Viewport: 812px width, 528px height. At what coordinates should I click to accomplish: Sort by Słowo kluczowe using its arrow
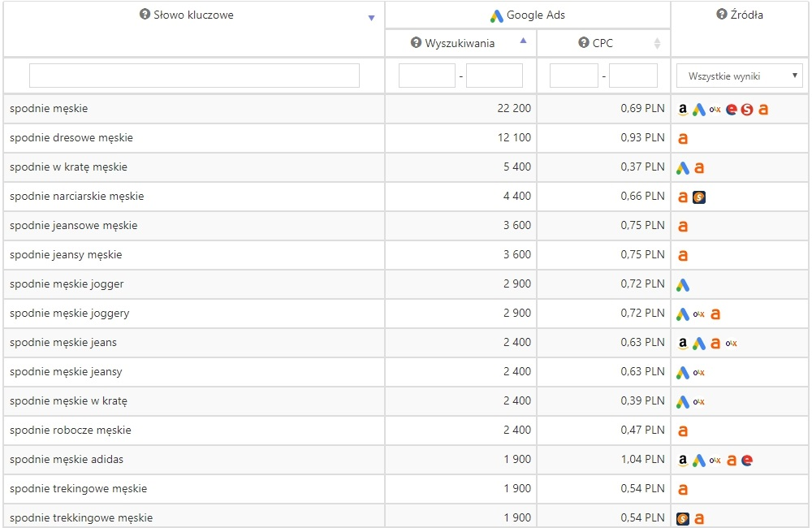click(371, 18)
